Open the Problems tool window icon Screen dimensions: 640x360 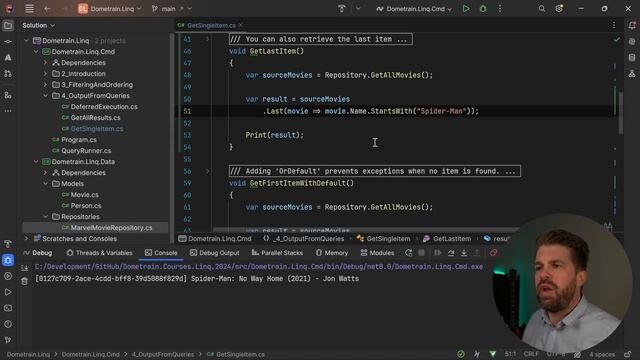coord(8,324)
